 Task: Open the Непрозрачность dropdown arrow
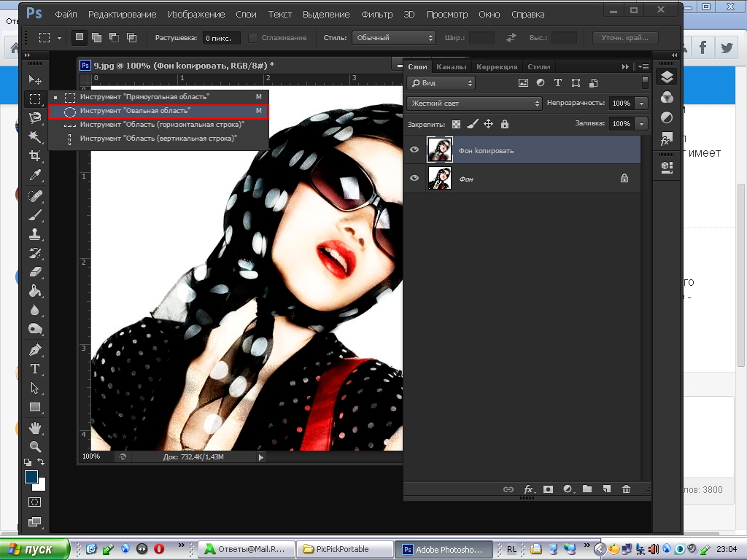pos(642,104)
